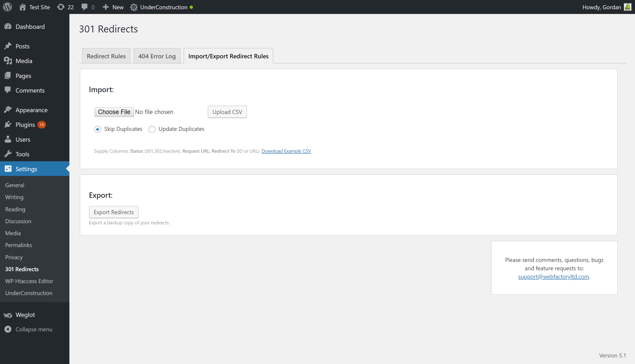Screen dimensions: 635x364
Task: Click the Appearance brush icon
Action: (8, 109)
